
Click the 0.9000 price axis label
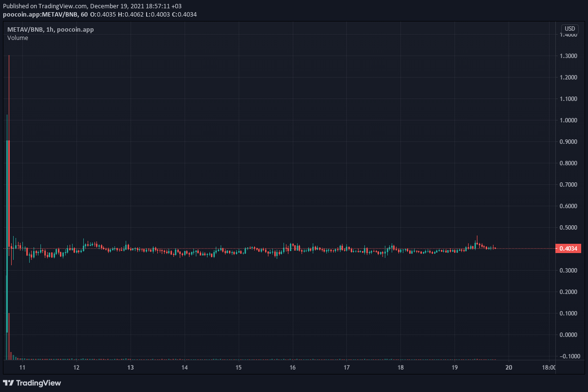(x=568, y=142)
